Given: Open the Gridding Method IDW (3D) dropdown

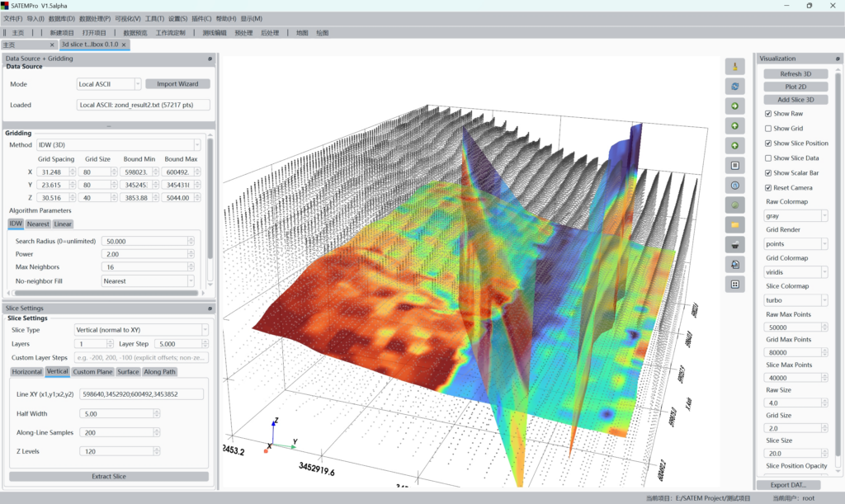Looking at the screenshot, I should tap(120, 145).
